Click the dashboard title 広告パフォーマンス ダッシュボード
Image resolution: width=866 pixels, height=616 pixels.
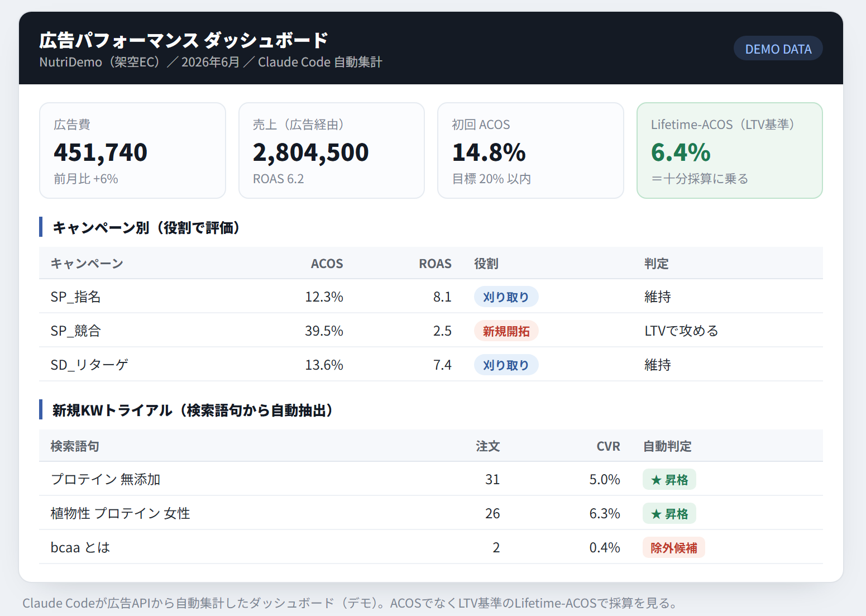(x=184, y=40)
